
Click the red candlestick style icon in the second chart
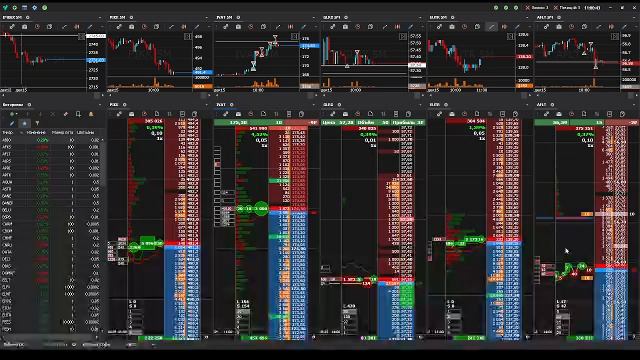pos(184,27)
